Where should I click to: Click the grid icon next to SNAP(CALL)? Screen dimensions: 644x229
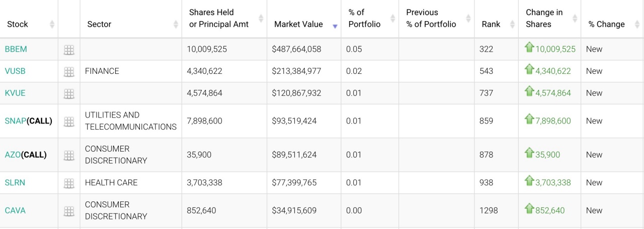click(69, 122)
